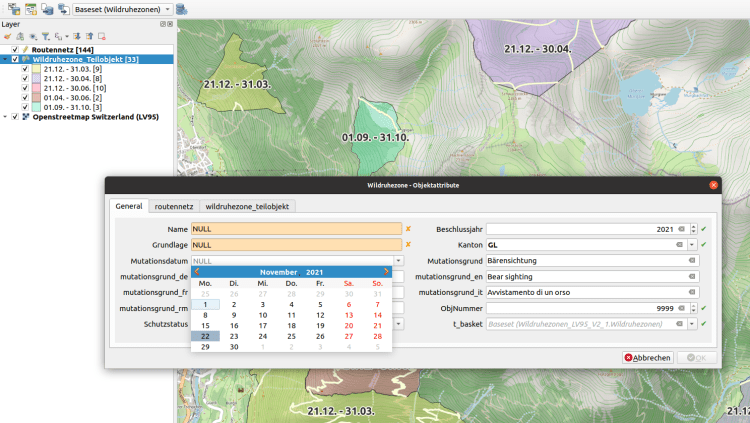This screenshot has height=423, width=750.
Task: Clear the mutationsgrund_it field text
Action: (x=692, y=292)
